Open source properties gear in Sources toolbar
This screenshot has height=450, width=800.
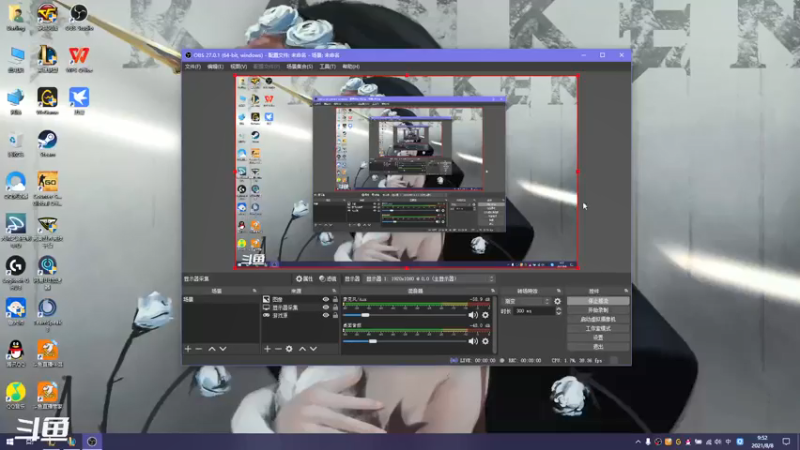[289, 349]
